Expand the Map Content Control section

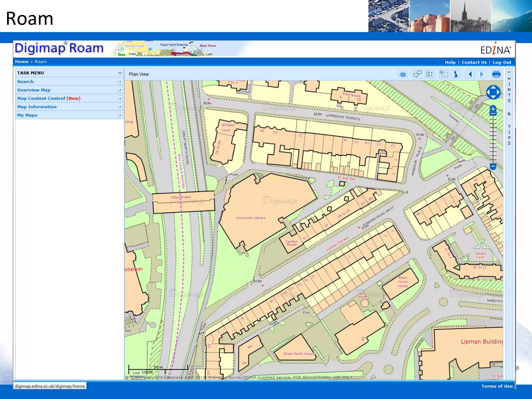(x=120, y=98)
